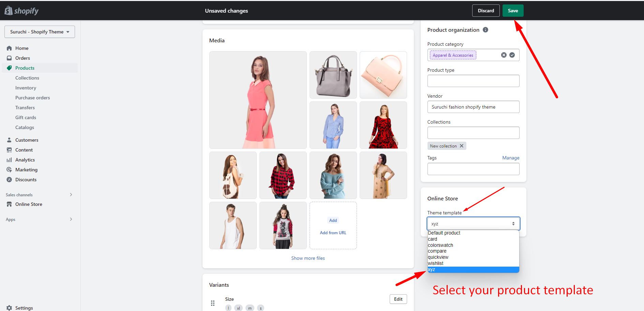Click the Manage tags link
The height and width of the screenshot is (311, 644).
(x=511, y=158)
